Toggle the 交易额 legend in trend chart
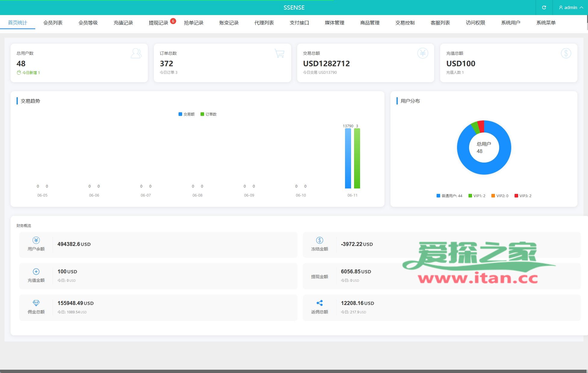The width and height of the screenshot is (588, 373). [x=186, y=114]
